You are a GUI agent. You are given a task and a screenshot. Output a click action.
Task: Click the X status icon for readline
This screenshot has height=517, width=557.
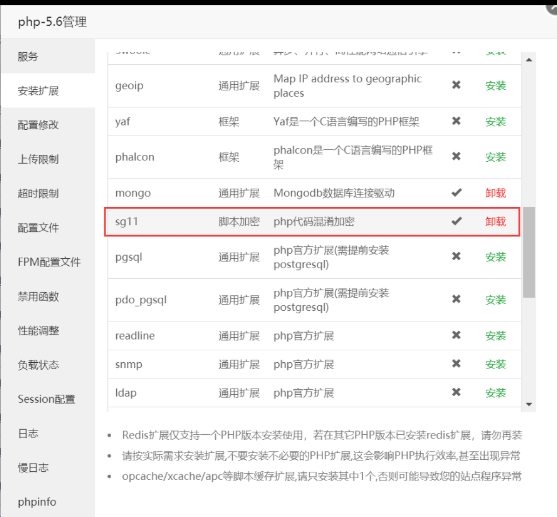click(x=456, y=335)
